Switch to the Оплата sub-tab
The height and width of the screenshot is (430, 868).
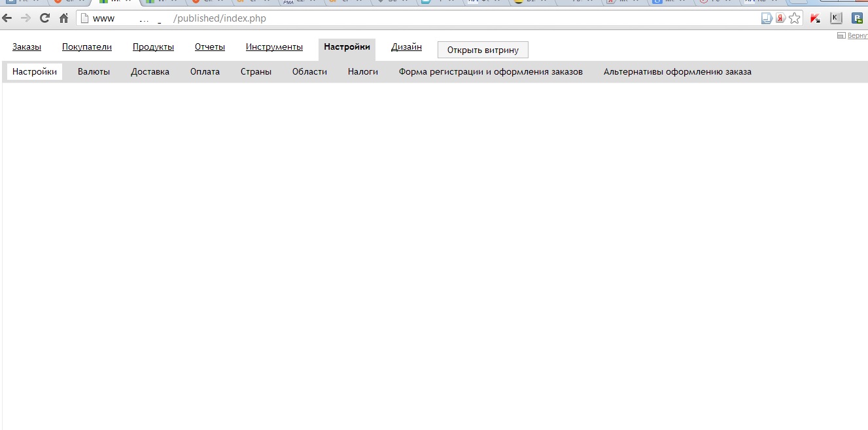point(205,72)
